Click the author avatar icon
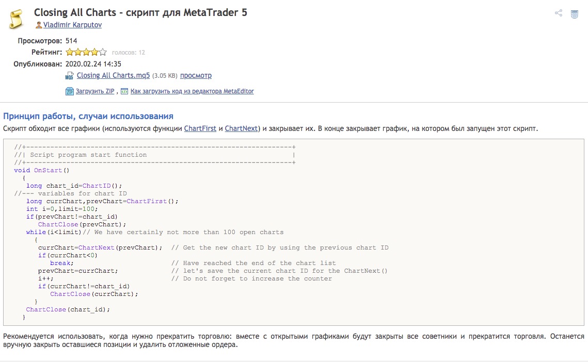This screenshot has width=588, height=364. point(39,25)
